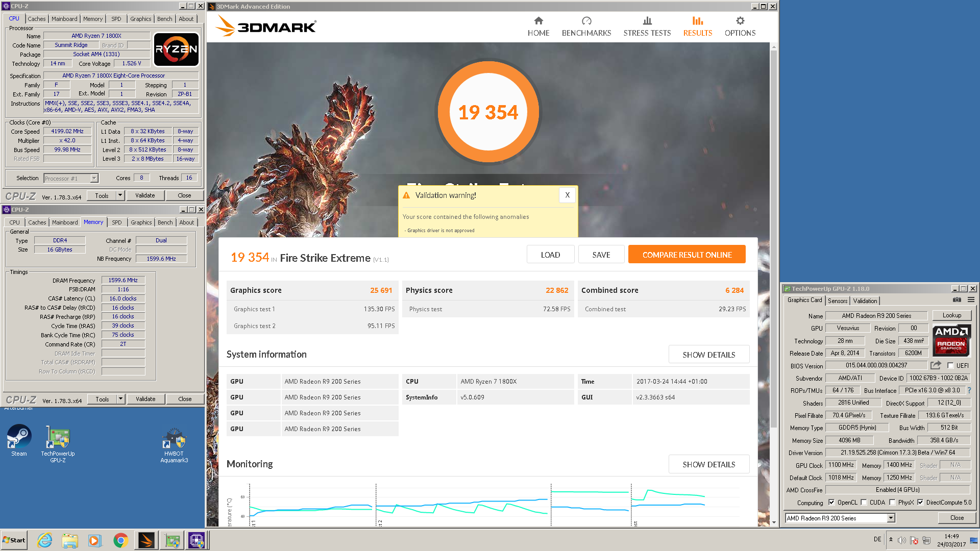980x551 pixels.
Task: Show details for System information
Action: (709, 354)
